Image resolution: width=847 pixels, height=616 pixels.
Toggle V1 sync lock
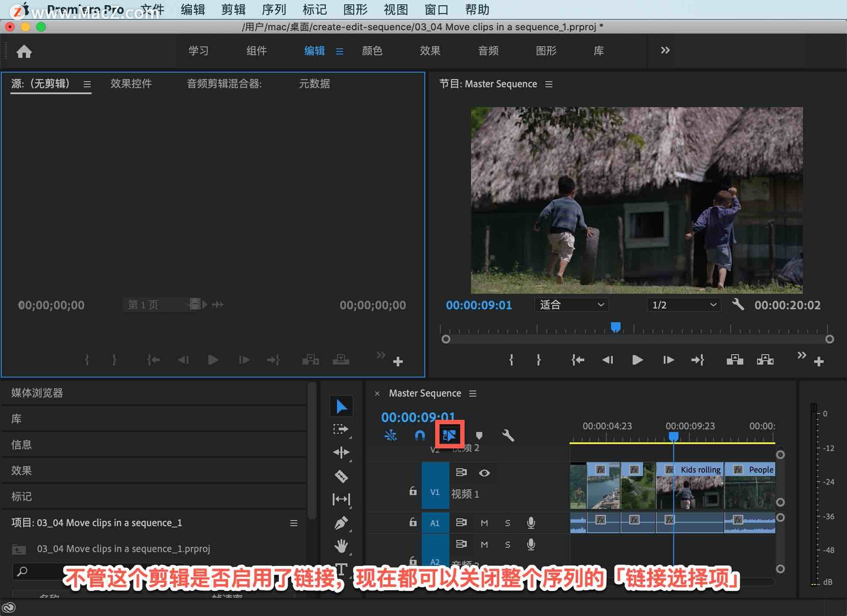(461, 472)
